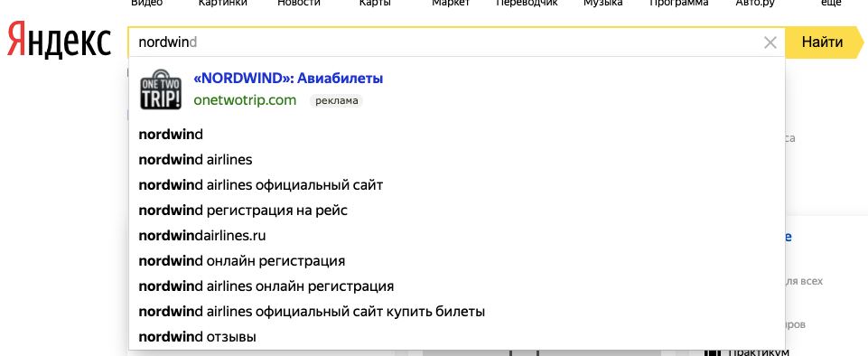Pick the 'nordwindairlines.ru' suggestion
The width and height of the screenshot is (868, 356).
pos(457,236)
